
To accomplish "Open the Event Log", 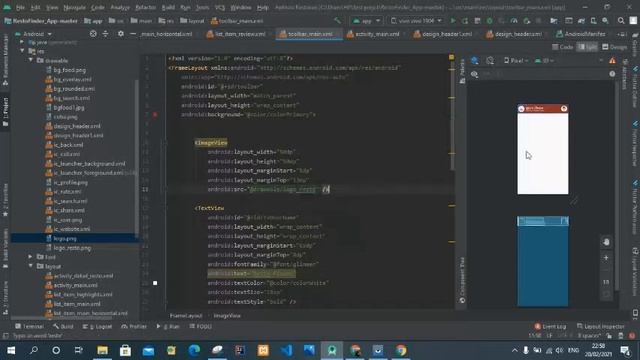I will [550, 326].
